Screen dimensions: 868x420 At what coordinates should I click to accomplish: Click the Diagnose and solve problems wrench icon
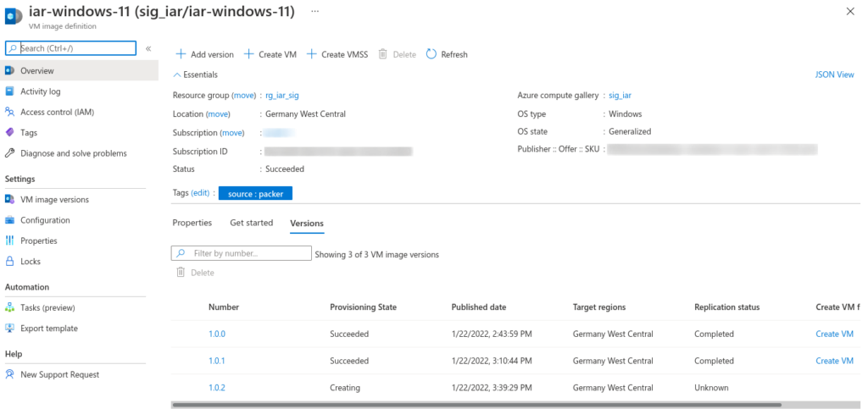(9, 153)
